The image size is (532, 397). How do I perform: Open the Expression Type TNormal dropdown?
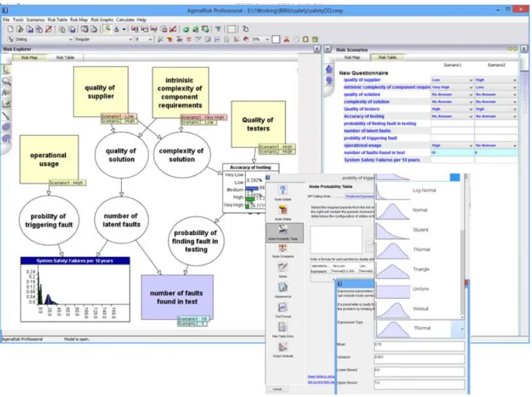point(420,329)
